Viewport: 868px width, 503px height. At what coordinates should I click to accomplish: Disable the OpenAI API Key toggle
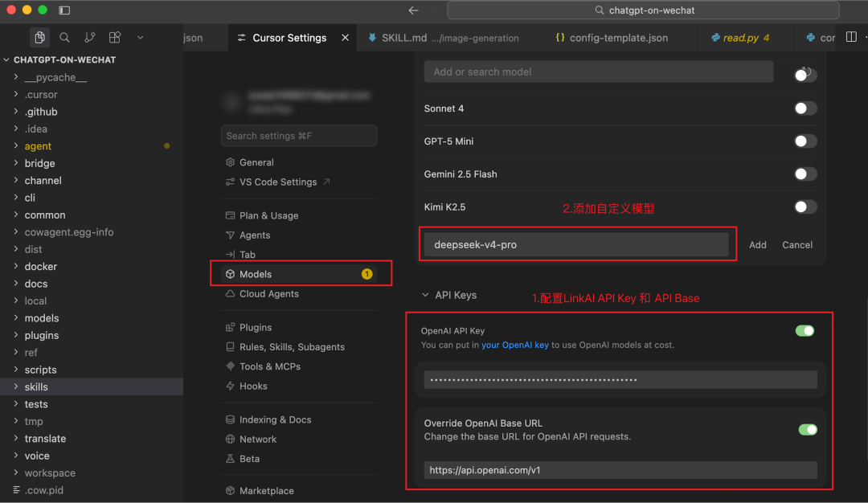805,331
